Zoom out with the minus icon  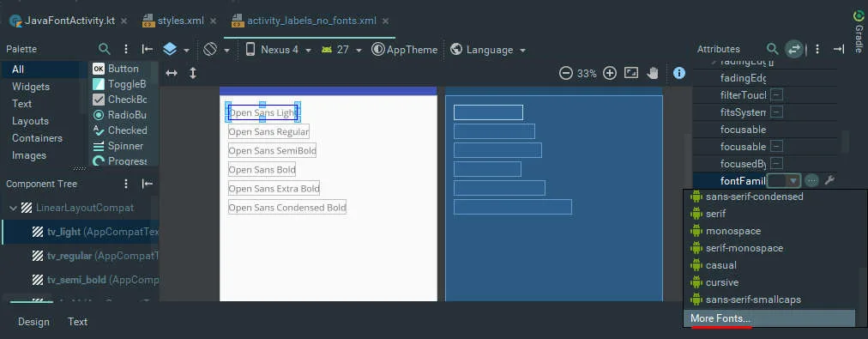[x=566, y=73]
